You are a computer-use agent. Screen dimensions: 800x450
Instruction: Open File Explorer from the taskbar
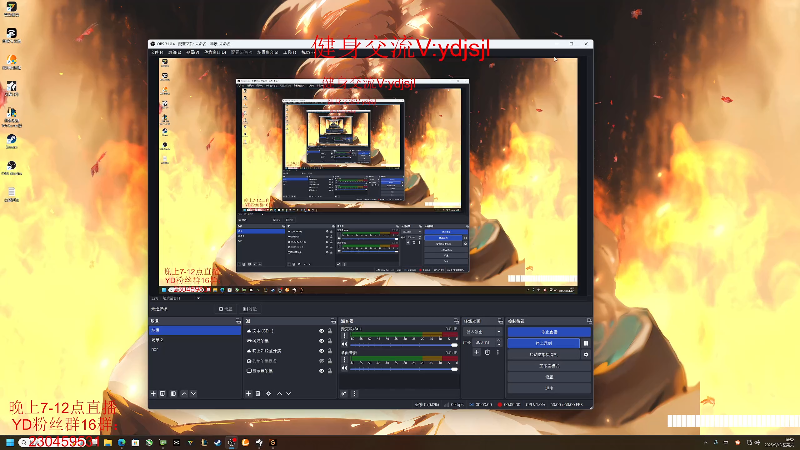[x=108, y=442]
